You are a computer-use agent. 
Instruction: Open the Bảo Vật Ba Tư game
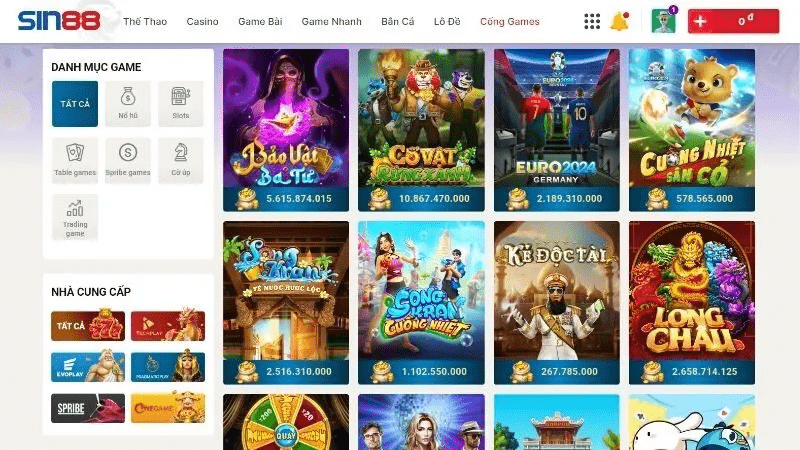(286, 130)
